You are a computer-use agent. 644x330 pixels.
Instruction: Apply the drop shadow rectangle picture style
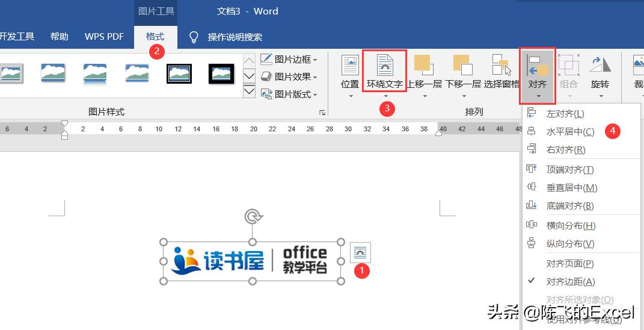coord(53,73)
